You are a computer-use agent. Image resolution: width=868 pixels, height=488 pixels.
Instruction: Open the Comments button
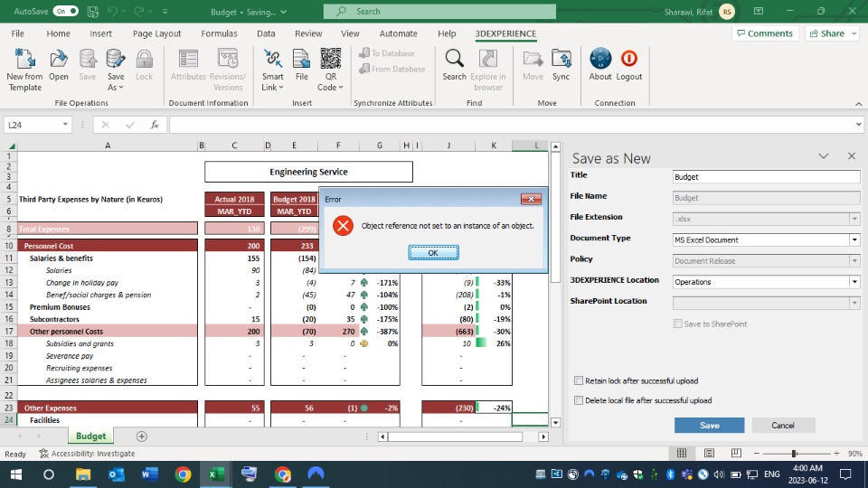click(x=765, y=33)
